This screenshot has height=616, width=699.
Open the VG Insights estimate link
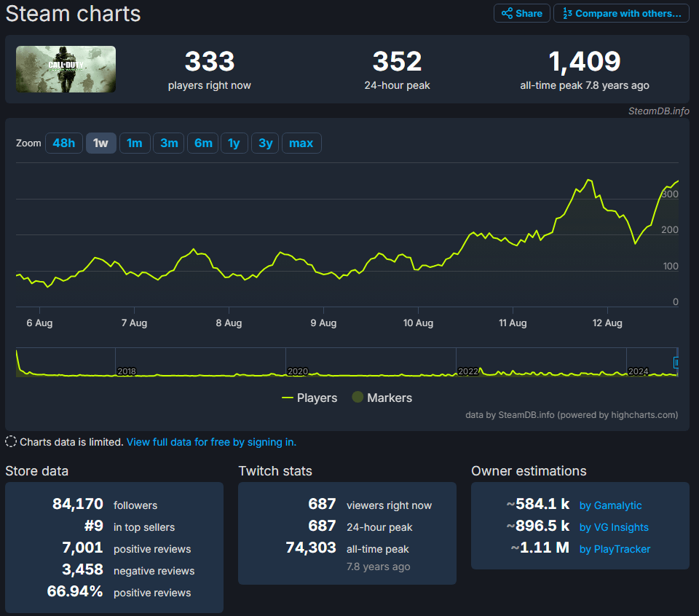pos(614,527)
